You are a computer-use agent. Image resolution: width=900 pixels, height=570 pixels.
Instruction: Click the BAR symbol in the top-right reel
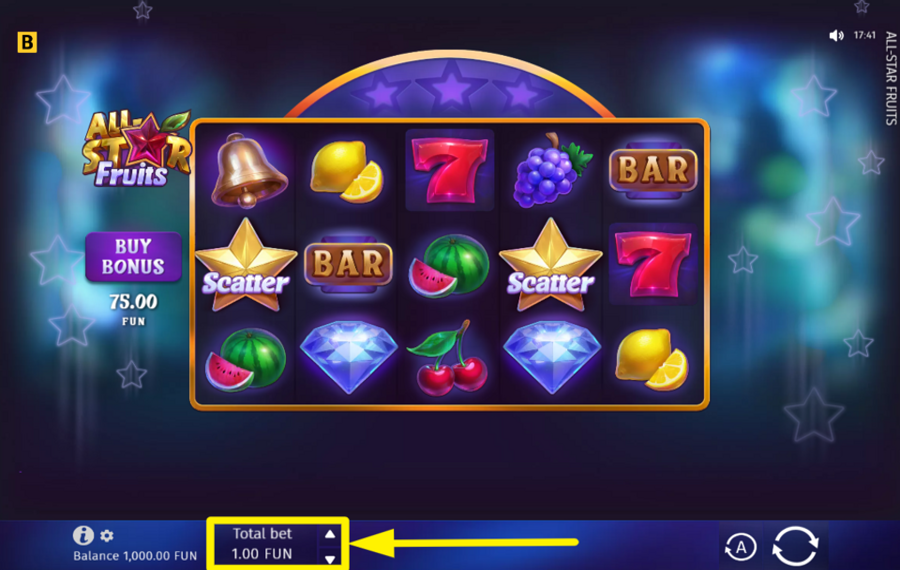tap(653, 170)
